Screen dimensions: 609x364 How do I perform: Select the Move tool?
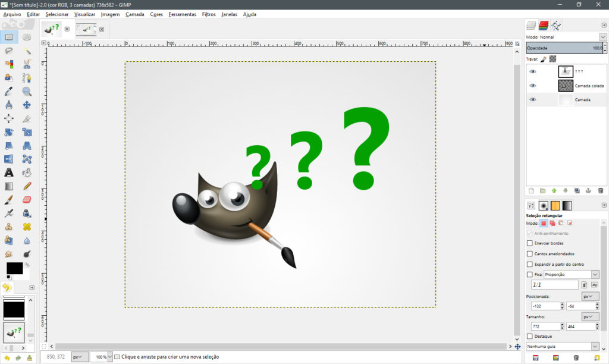(27, 105)
